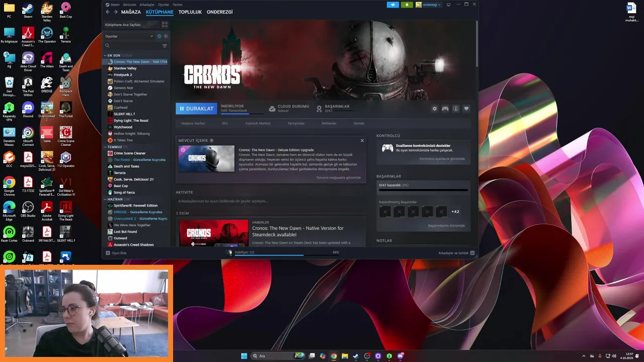This screenshot has width=644, height=362.
Task: Open MAĞAZA tab
Action: [x=131, y=12]
